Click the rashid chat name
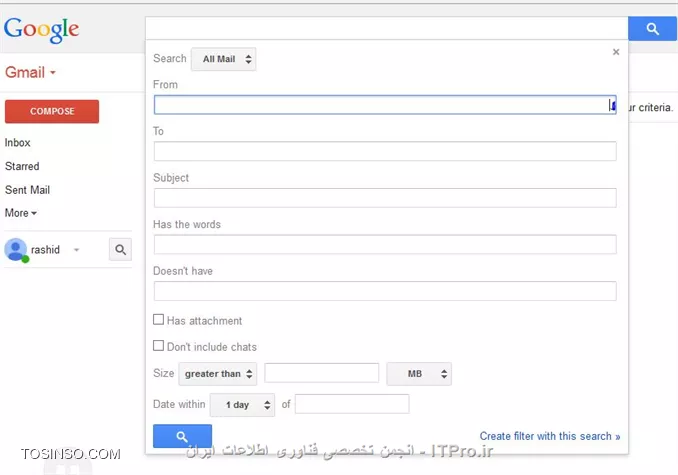 pos(45,250)
